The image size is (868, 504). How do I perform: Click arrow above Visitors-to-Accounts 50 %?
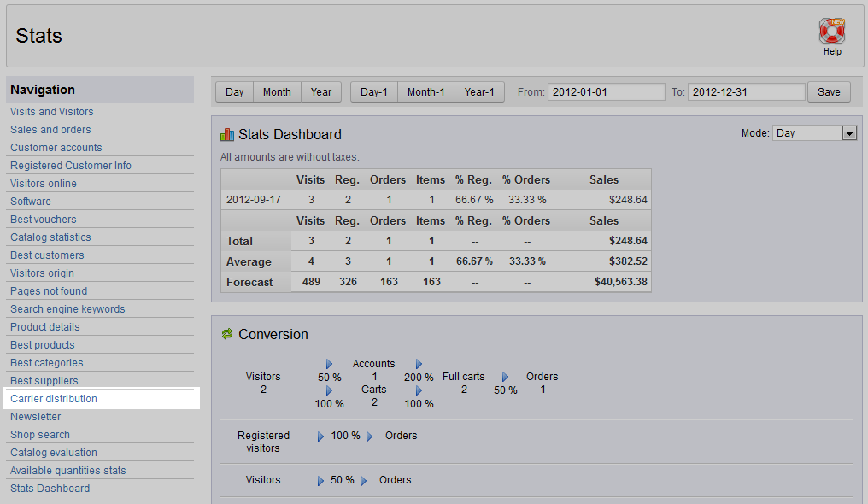[x=330, y=364]
